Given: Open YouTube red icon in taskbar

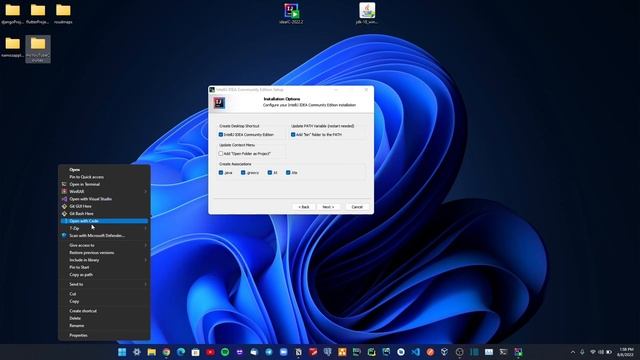Looking at the screenshot, I should tap(210, 352).
